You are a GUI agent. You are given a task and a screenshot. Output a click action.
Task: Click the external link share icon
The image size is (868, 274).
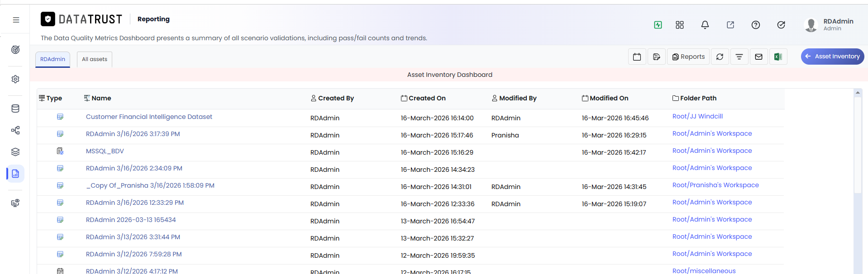tap(730, 25)
